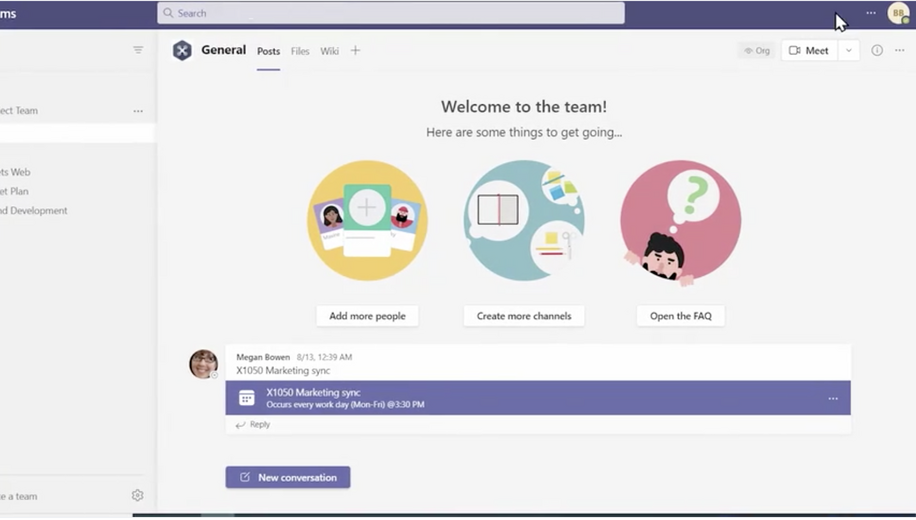Open the Wiki tab
916x520 pixels.
329,51
